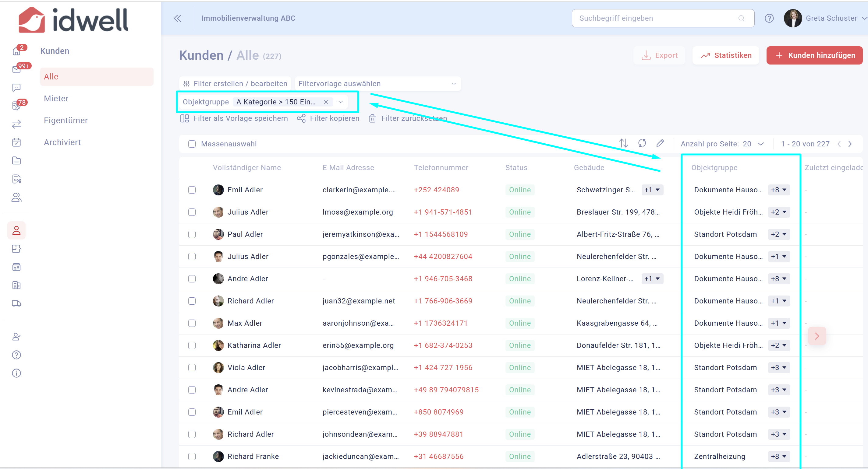Screen dimensions: 868x469
Task: Open the user groups sidebar icon
Action: 16,197
